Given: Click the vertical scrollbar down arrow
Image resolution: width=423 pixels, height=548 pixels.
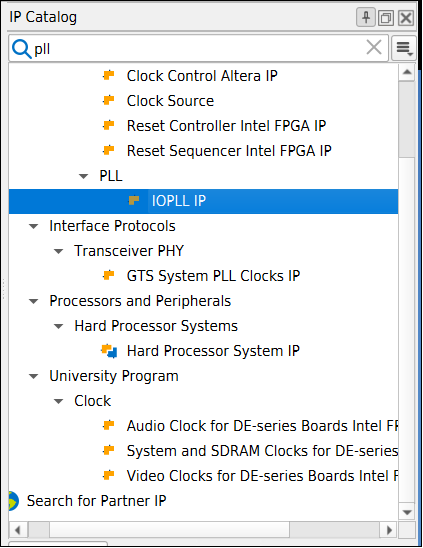Looking at the screenshot, I should tap(407, 513).
